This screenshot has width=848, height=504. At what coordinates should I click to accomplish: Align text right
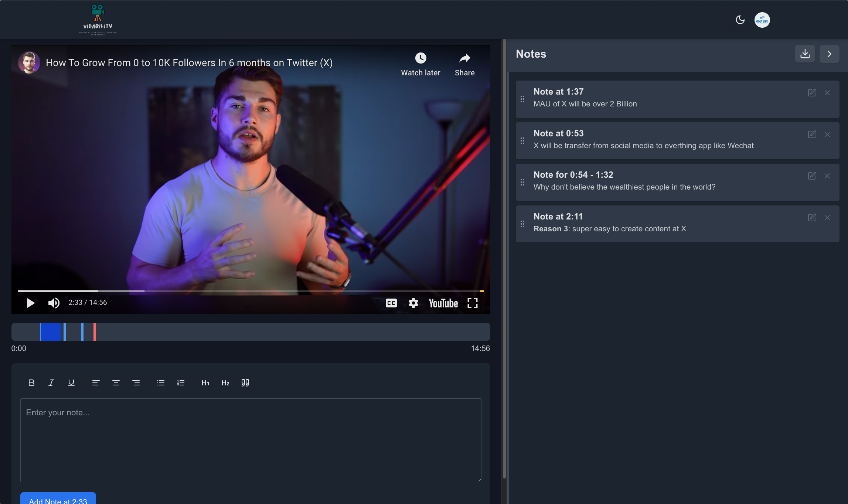pyautogui.click(x=136, y=383)
